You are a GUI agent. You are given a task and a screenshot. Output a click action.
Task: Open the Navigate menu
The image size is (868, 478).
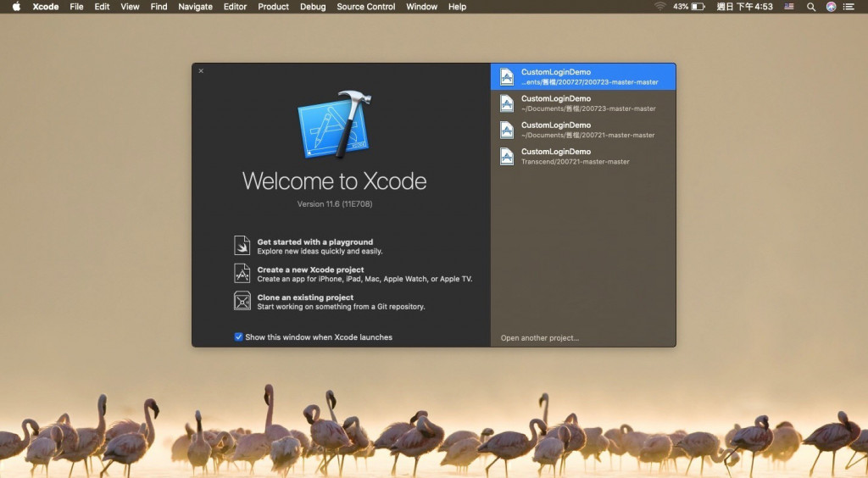click(x=196, y=7)
